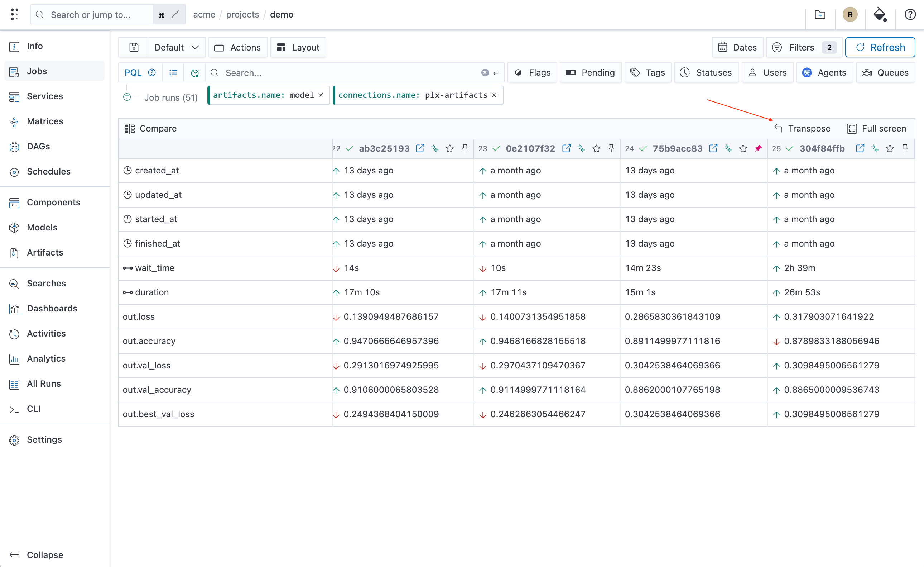Open the Actions menu
The width and height of the screenshot is (924, 567).
click(238, 47)
